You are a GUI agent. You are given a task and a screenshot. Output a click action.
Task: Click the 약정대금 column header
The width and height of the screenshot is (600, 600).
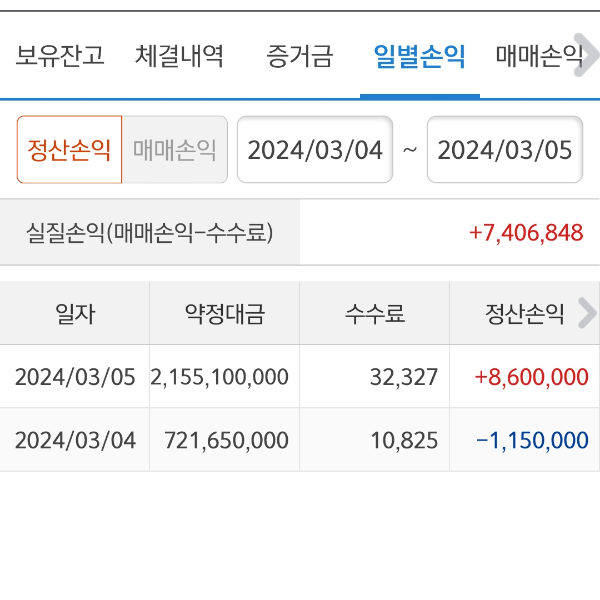click(225, 314)
